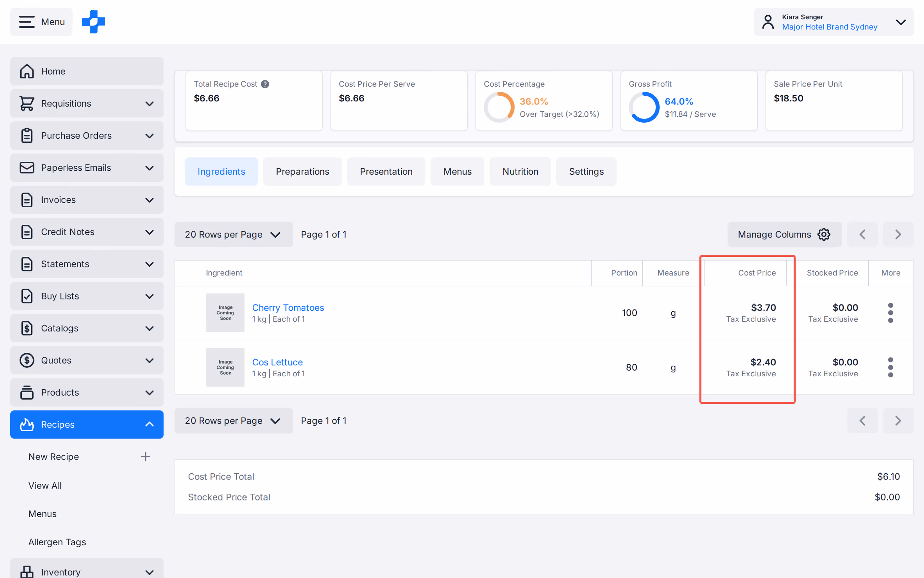Click the Products stack icon
Image resolution: width=924 pixels, height=578 pixels.
click(27, 392)
